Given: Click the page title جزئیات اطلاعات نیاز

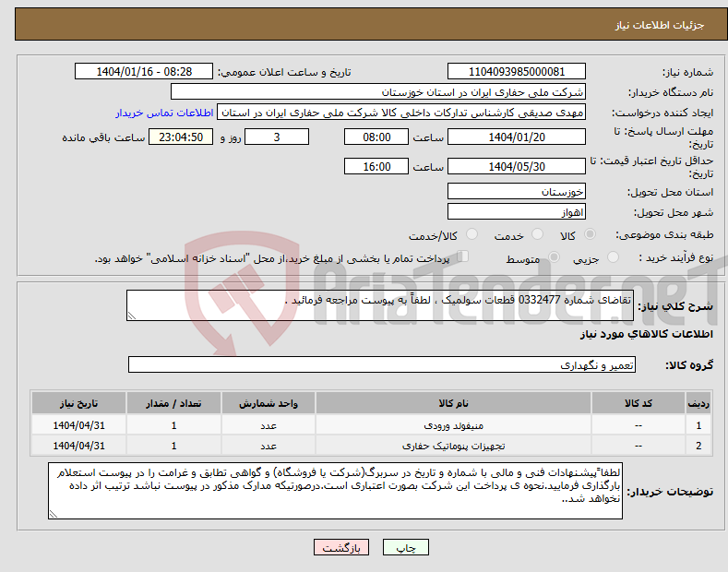Looking at the screenshot, I should [x=660, y=25].
